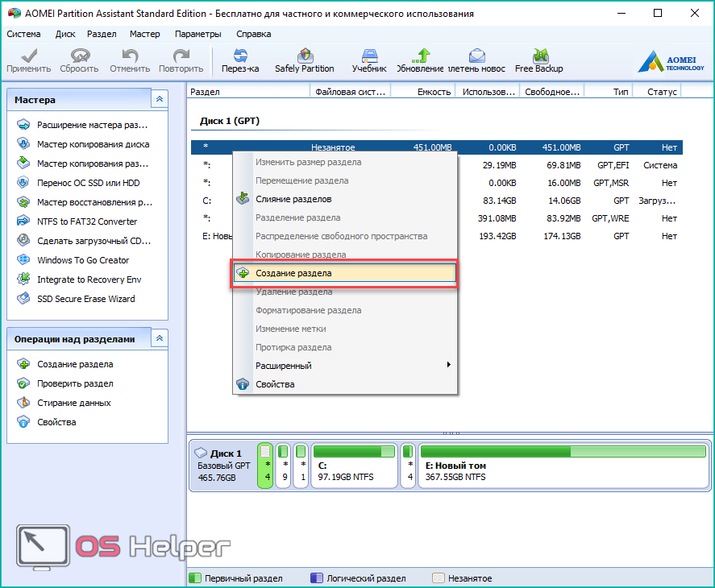The height and width of the screenshot is (588, 715).
Task: Click Проверить раздел in operations panel
Action: [74, 383]
